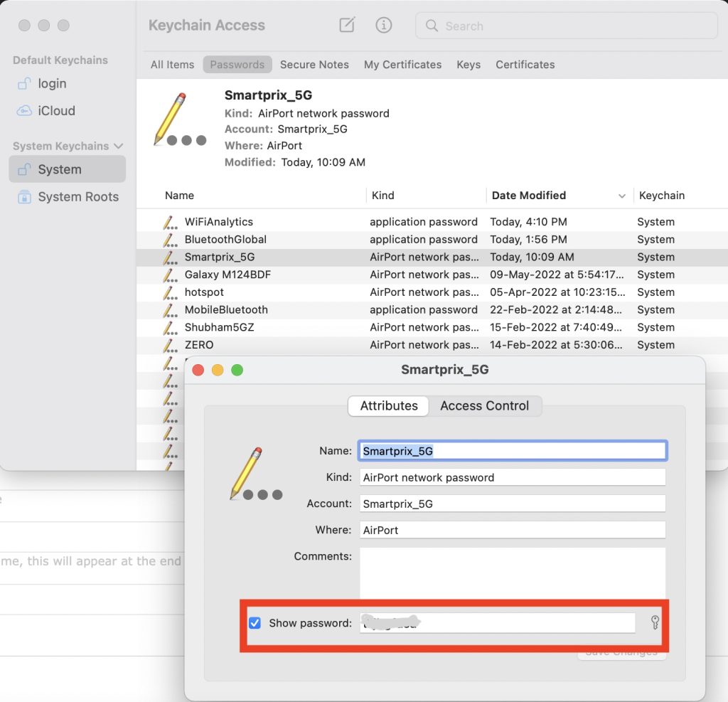
Task: Select the login keychain in the sidebar
Action: pyautogui.click(x=67, y=84)
